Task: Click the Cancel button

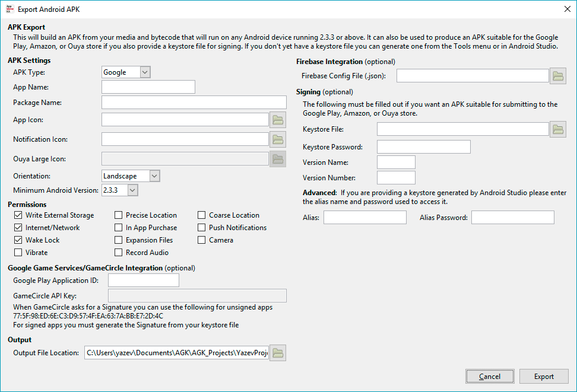Action: click(490, 377)
